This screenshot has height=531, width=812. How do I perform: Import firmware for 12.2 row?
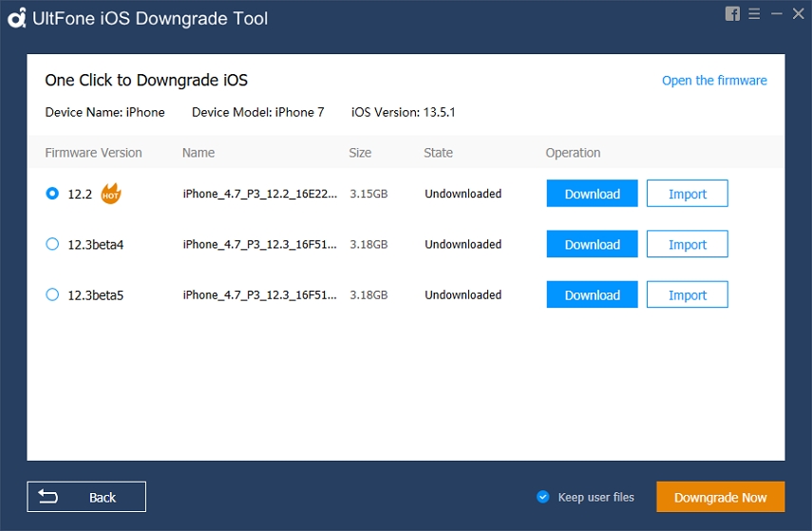[688, 193]
